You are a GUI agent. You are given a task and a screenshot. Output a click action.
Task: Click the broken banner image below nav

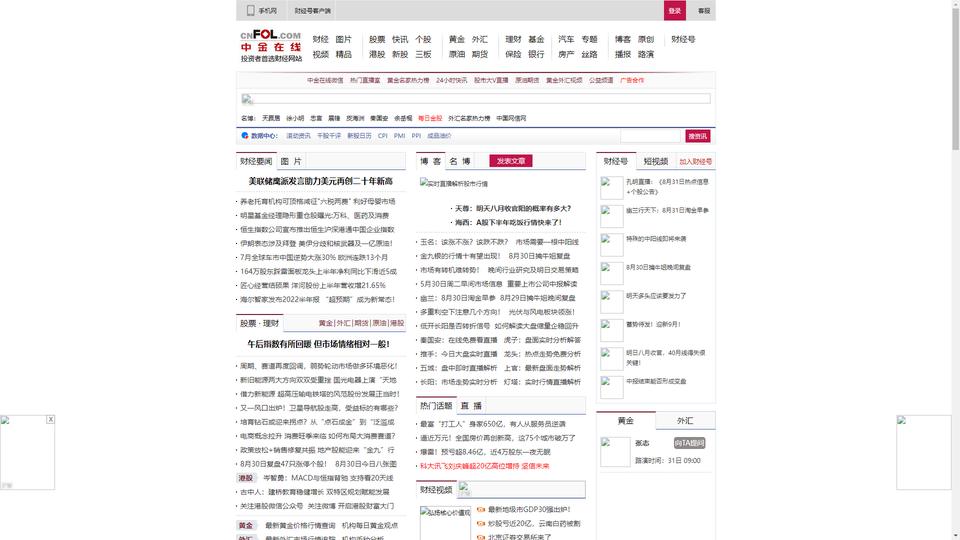click(476, 99)
